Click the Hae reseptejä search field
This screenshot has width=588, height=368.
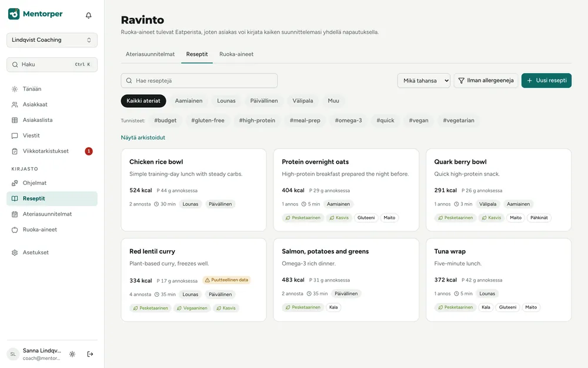[199, 80]
